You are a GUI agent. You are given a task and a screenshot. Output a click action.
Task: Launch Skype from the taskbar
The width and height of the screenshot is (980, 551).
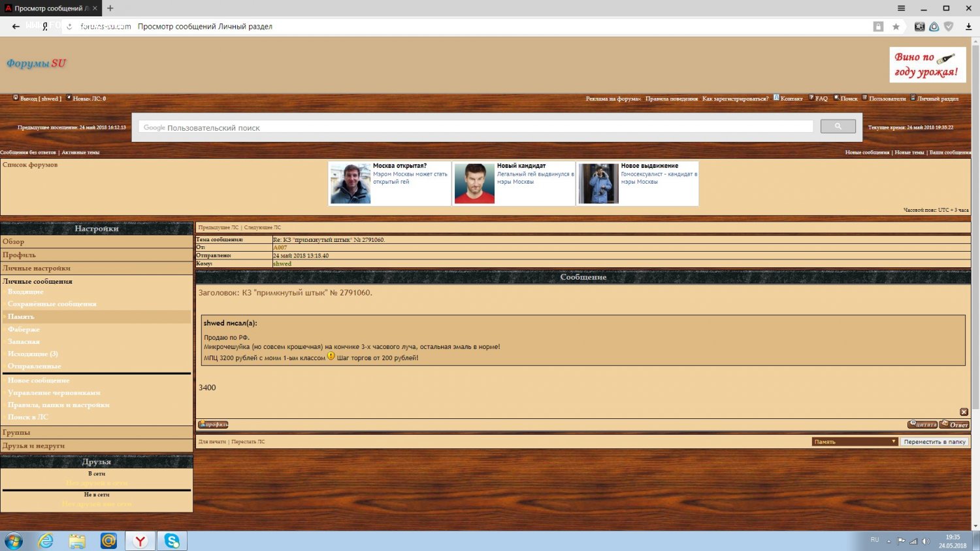click(x=172, y=541)
